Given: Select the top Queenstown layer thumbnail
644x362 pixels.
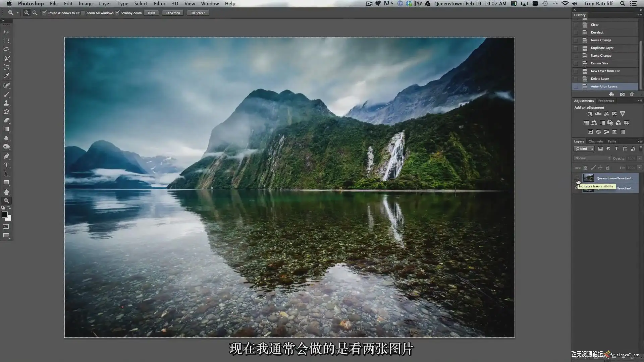Looking at the screenshot, I should point(588,178).
